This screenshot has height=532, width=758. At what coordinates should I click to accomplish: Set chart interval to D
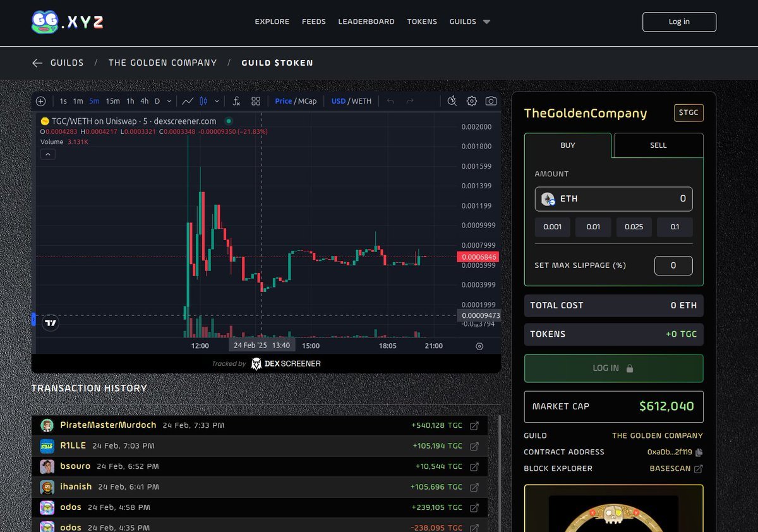point(157,101)
